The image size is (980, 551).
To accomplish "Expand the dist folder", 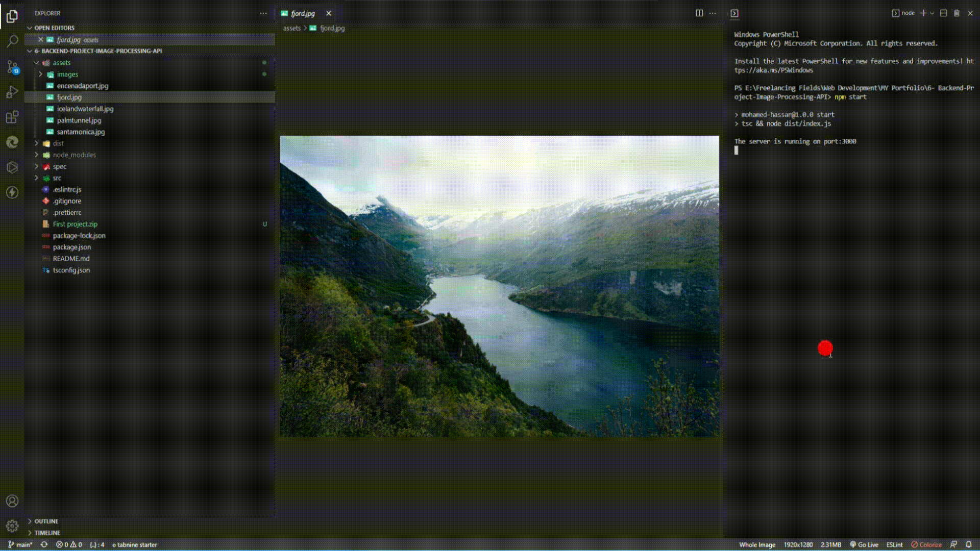I will click(36, 143).
